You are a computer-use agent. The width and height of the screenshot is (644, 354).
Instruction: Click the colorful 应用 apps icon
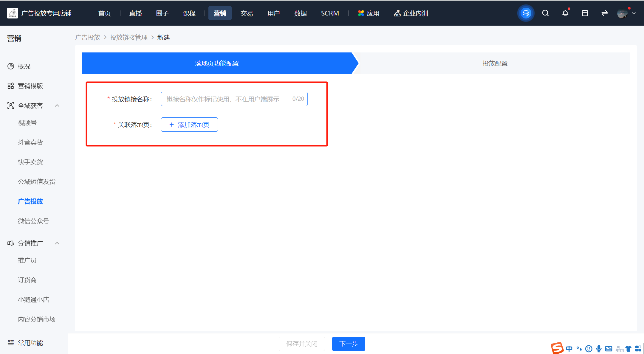click(361, 13)
